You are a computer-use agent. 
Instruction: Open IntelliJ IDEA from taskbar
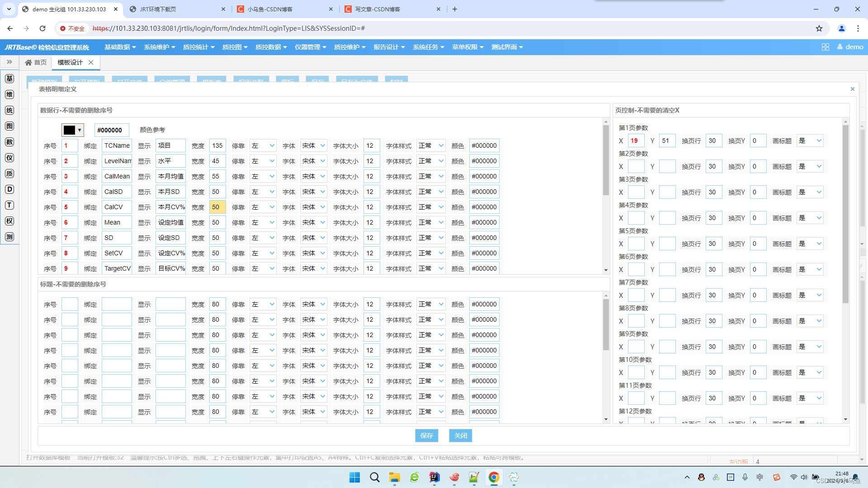pyautogui.click(x=434, y=477)
